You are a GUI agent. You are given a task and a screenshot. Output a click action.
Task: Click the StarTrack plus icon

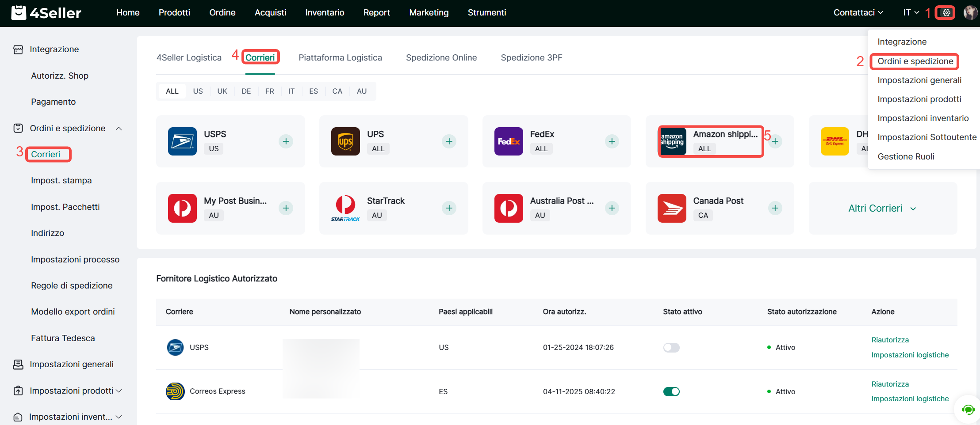(x=449, y=208)
